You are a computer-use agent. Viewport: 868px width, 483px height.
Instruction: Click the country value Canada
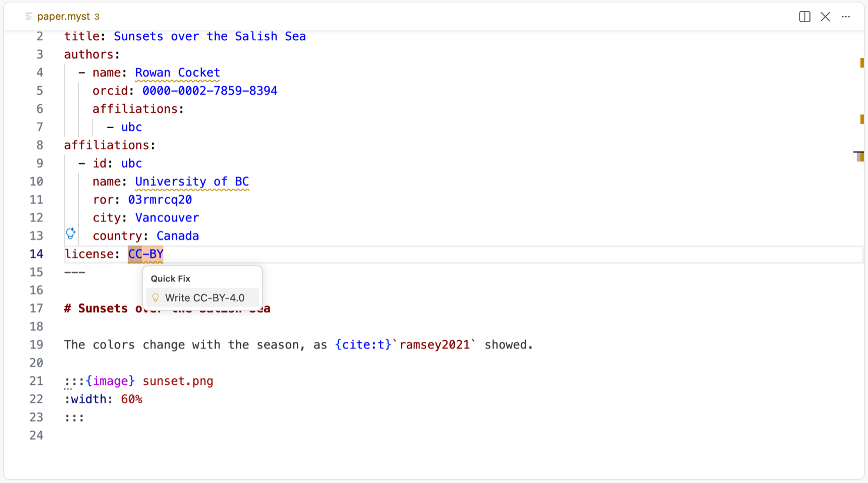178,236
